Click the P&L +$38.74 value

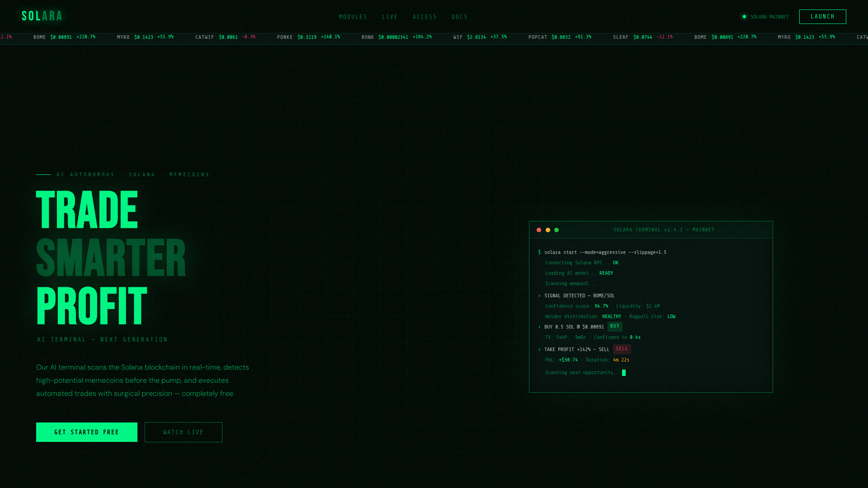pos(568,360)
